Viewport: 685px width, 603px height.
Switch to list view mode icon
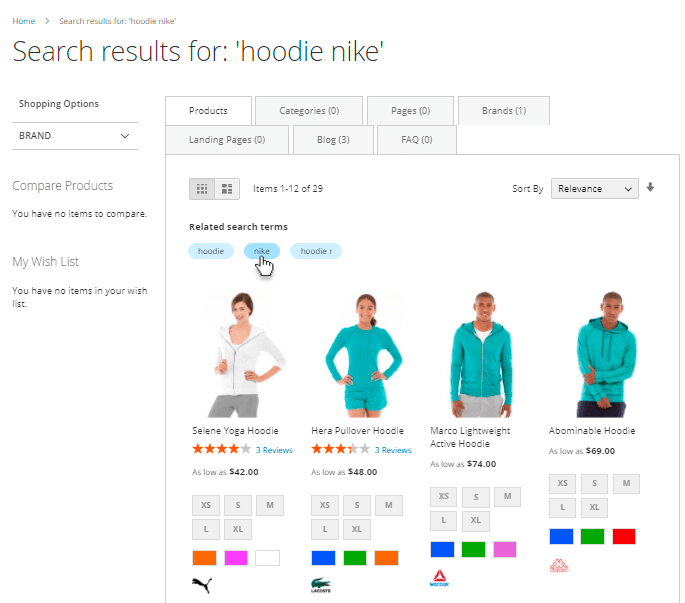(x=227, y=189)
